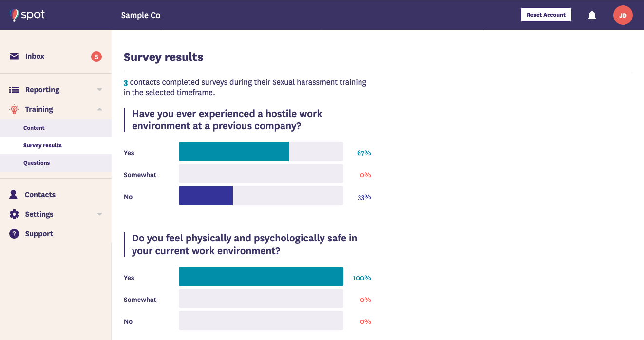Image resolution: width=644 pixels, height=340 pixels.
Task: Click the 33% No purple bar
Action: point(206,196)
